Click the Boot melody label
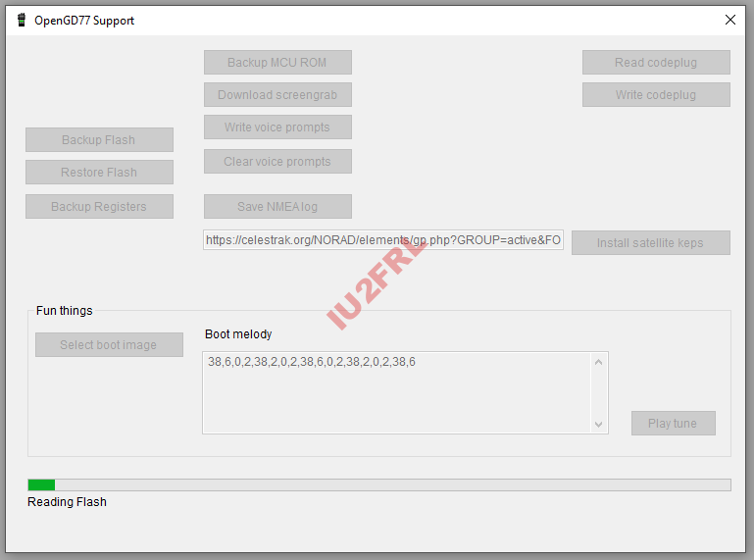This screenshot has width=754, height=560. (238, 334)
